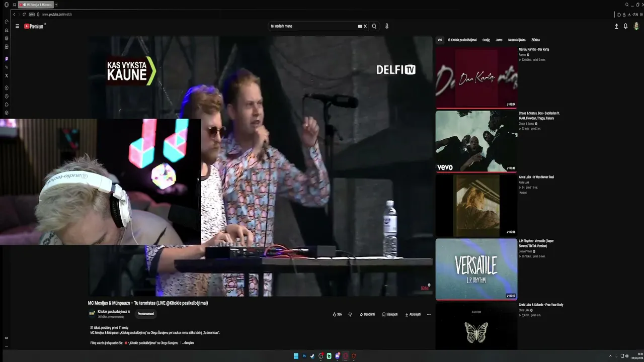Screen dimensions: 644x362
Task: Select the 'Žiūrėta' filter chip
Action: (535, 40)
